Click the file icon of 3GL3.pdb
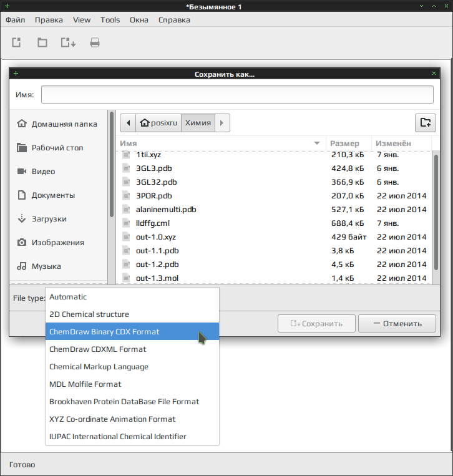Screen dimensions: 453x476 (126, 168)
